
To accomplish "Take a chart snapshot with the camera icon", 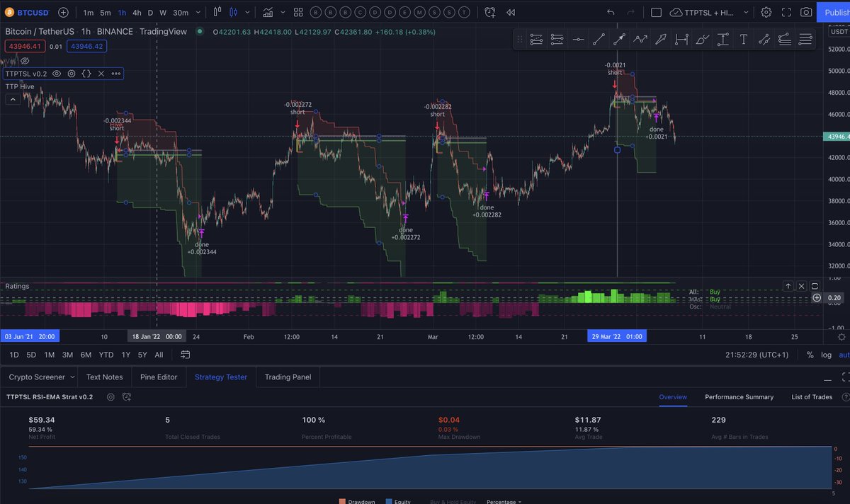I will tap(807, 12).
